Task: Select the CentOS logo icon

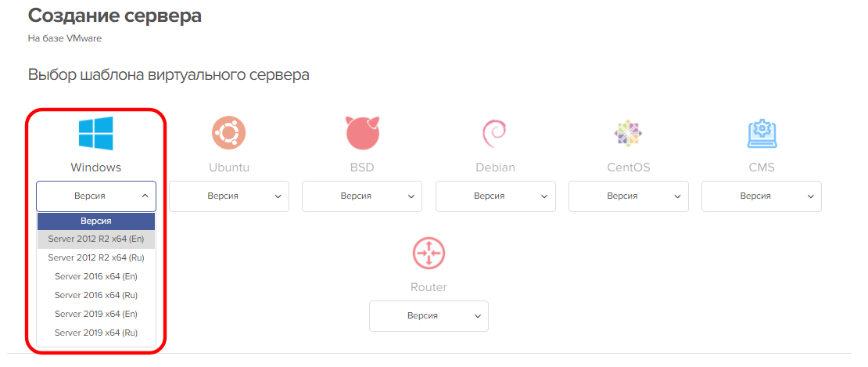Action: click(628, 134)
